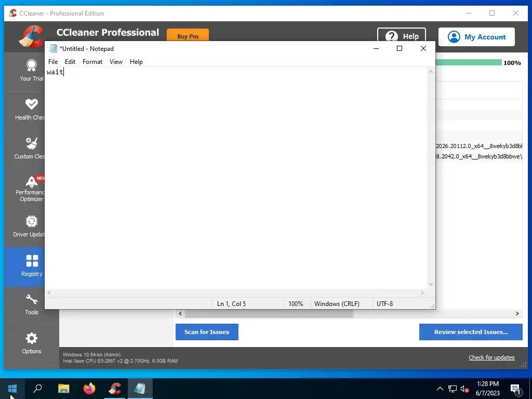
Task: Click Notepad horizontal scrollbar right arrow
Action: [422, 292]
